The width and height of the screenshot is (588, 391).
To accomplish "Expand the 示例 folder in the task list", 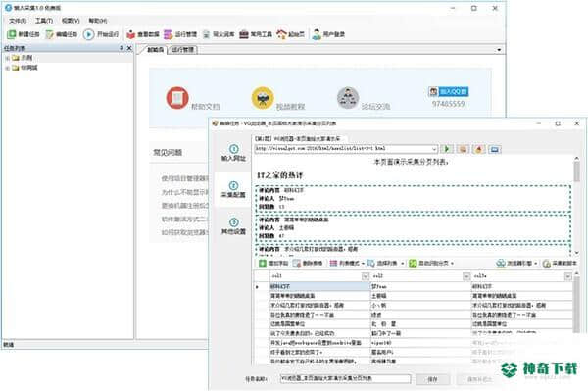I will tap(7, 58).
